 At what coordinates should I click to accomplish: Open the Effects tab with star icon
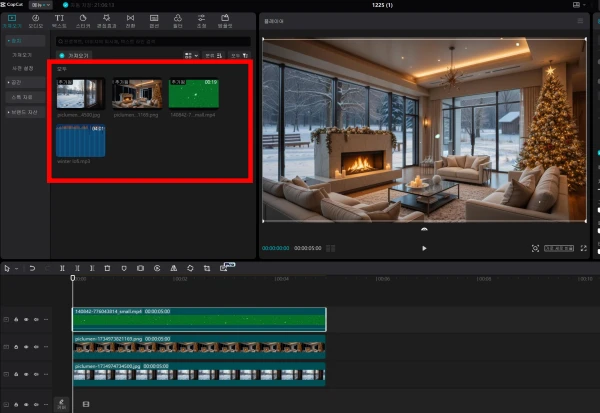coord(106,21)
